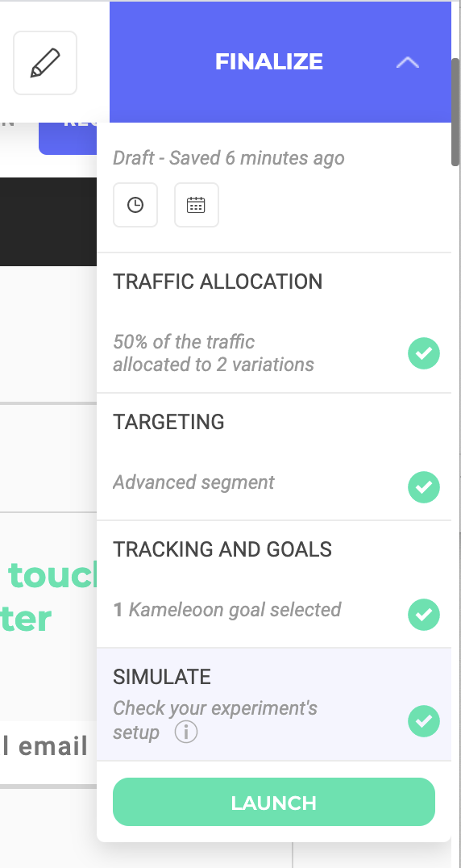
Task: Click Targeting green checkmark icon
Action: point(424,487)
